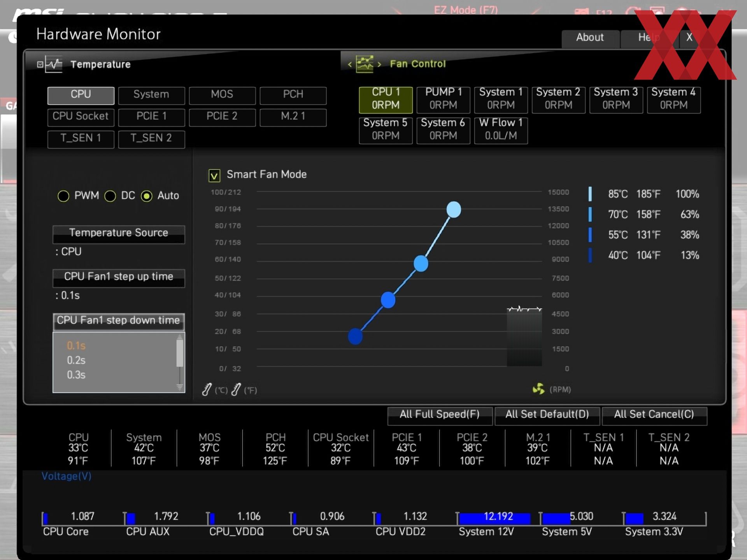The width and height of the screenshot is (747, 560).
Task: Click EZ Mode (F7) in background window
Action: (x=466, y=10)
